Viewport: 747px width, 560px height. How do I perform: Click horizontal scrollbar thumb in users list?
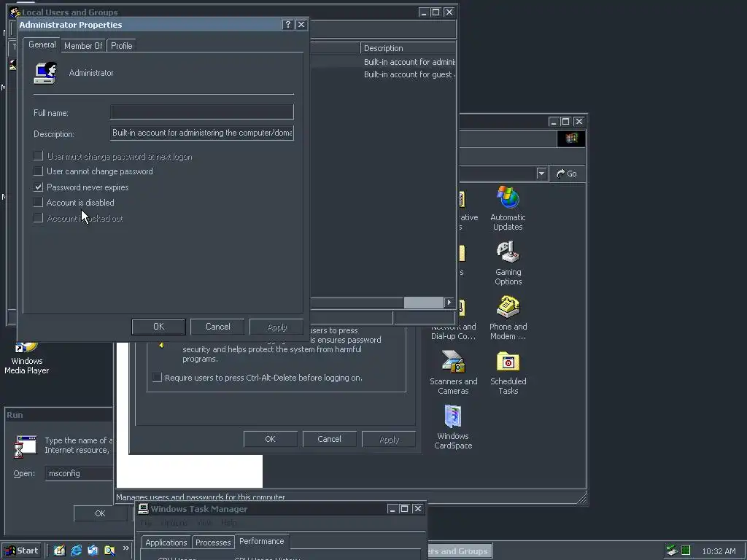pyautogui.click(x=424, y=303)
